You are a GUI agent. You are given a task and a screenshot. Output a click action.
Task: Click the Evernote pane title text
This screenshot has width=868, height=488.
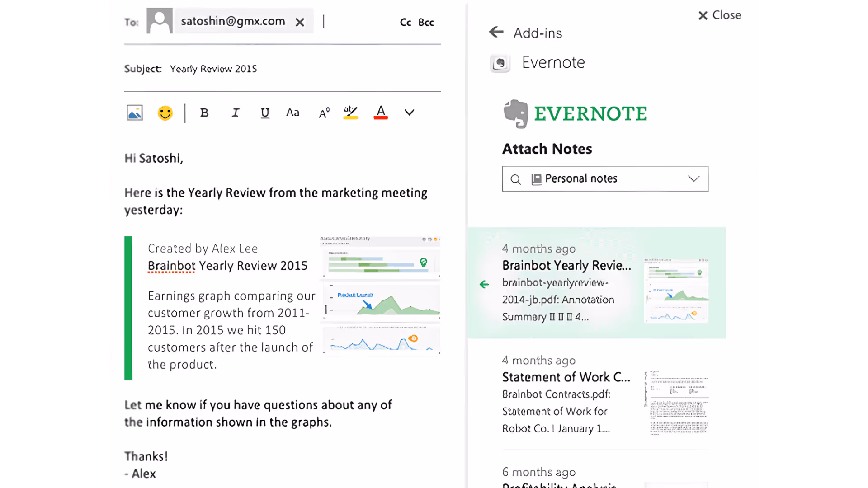[553, 62]
